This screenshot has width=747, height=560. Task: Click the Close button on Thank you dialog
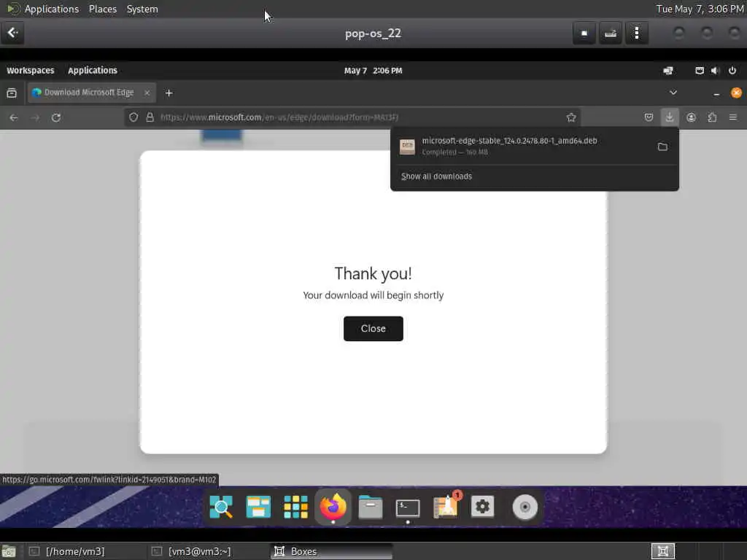(x=373, y=329)
